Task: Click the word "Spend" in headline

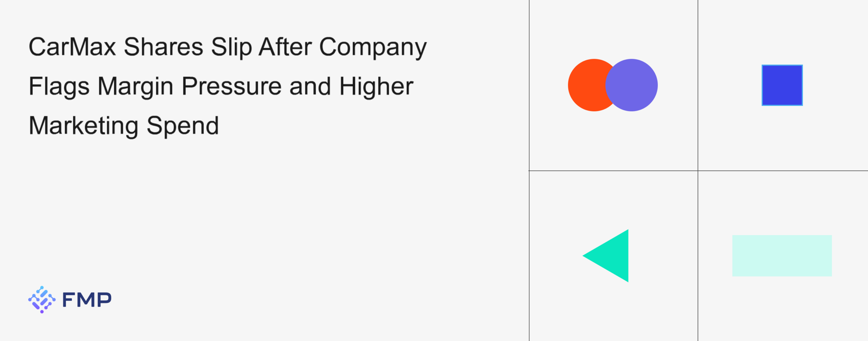Action: (x=183, y=126)
